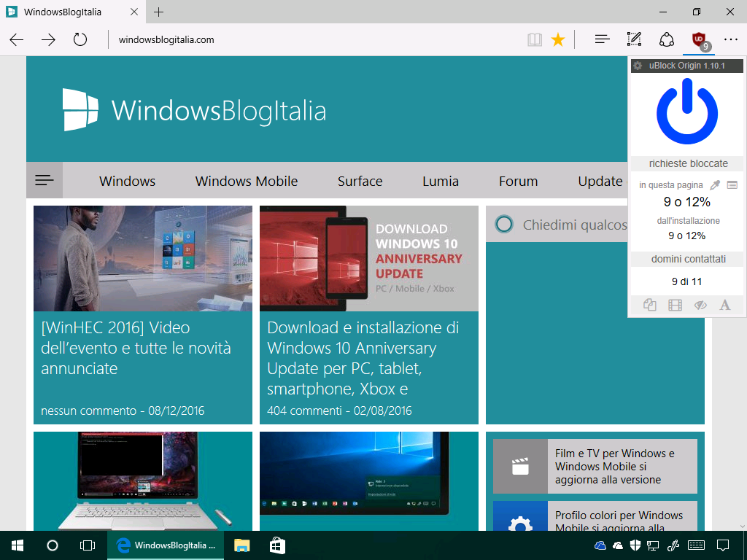Viewport: 747px width, 560px height.
Task: Click the uBlock Origin power button
Action: point(687,112)
